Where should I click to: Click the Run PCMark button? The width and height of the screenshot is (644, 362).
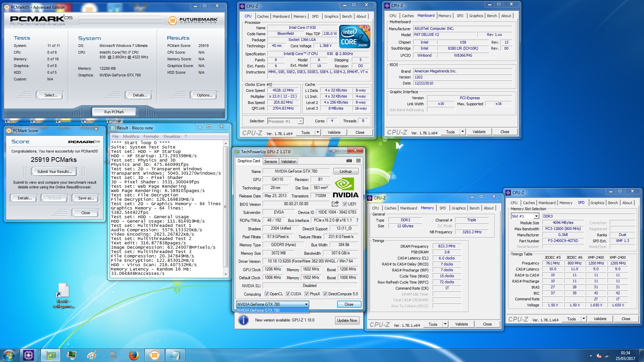[x=114, y=112]
